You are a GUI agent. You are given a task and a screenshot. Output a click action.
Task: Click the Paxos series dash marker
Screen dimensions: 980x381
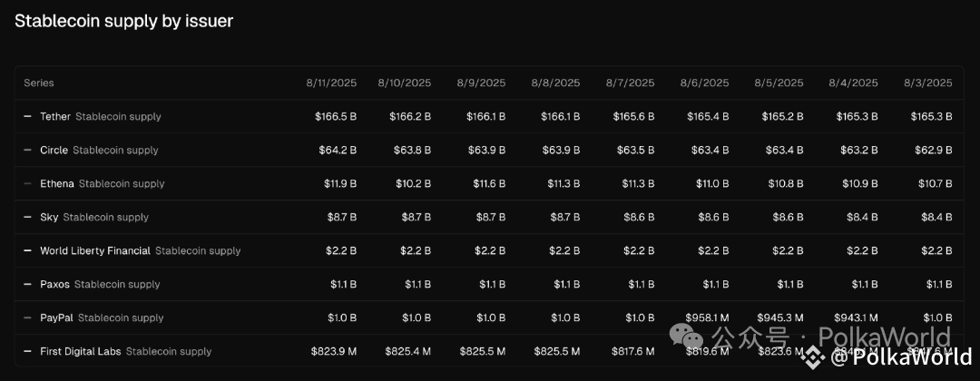(27, 284)
